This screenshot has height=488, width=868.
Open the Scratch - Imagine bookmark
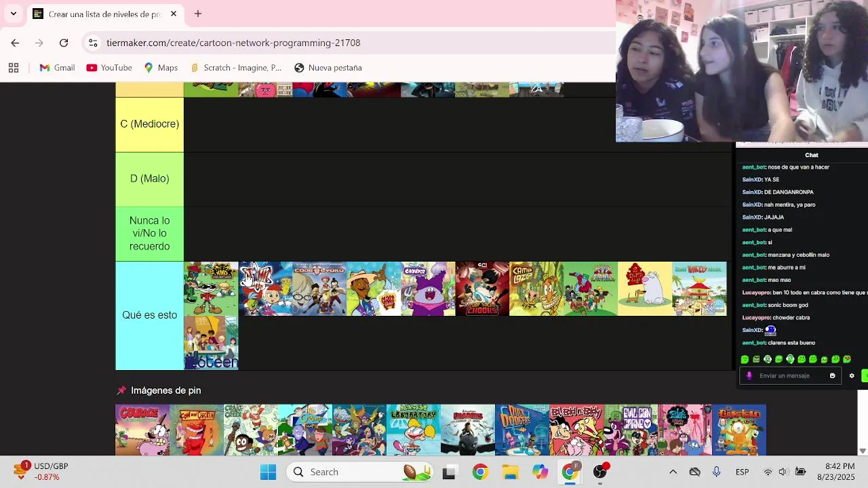pos(235,68)
